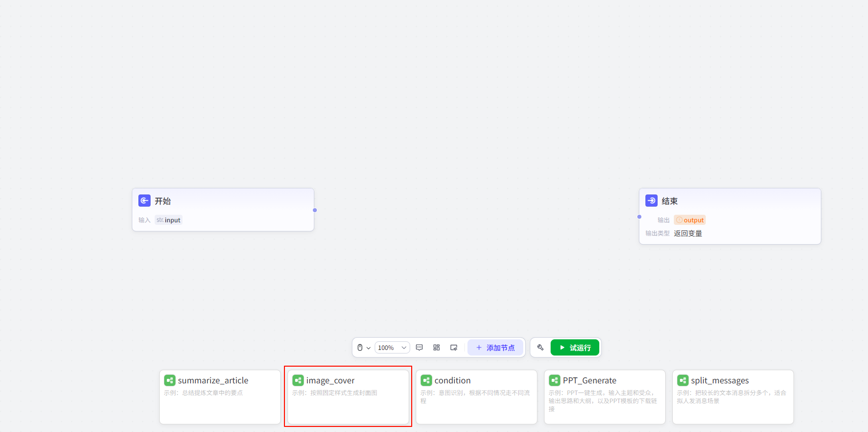Image resolution: width=868 pixels, height=432 pixels.
Task: Click the comment bubble icon in toolbar
Action: coord(419,347)
